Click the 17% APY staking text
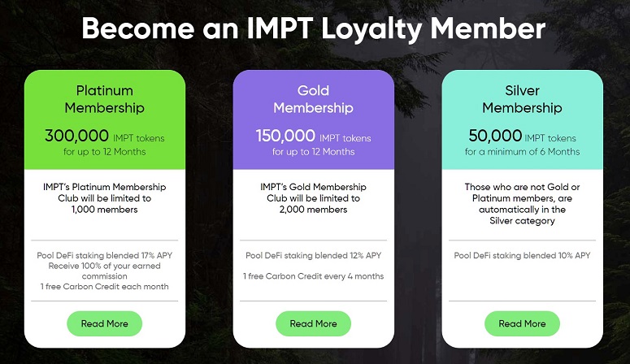This screenshot has width=630, height=364. [105, 255]
